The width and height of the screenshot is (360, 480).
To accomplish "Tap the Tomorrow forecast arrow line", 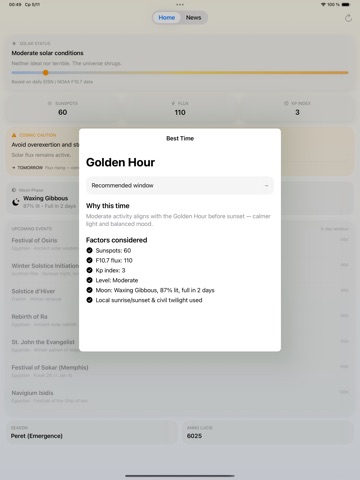I will (45, 167).
